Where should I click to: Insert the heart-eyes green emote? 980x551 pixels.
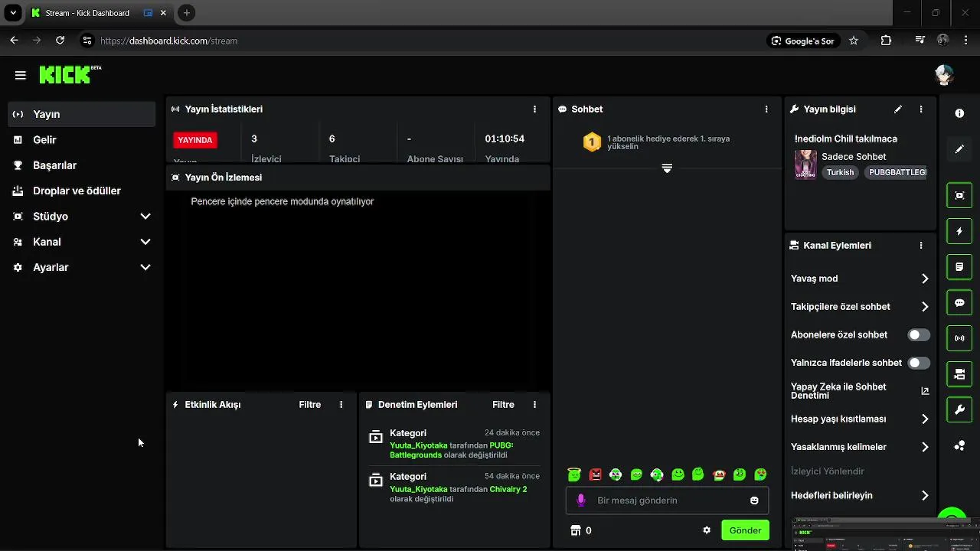pyautogui.click(x=760, y=474)
